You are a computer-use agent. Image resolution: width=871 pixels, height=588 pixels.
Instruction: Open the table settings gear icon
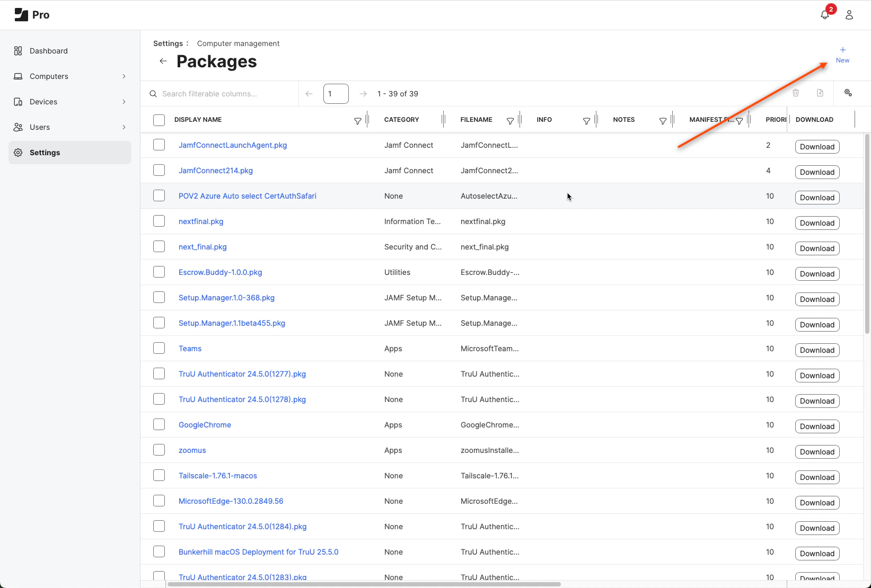click(848, 93)
